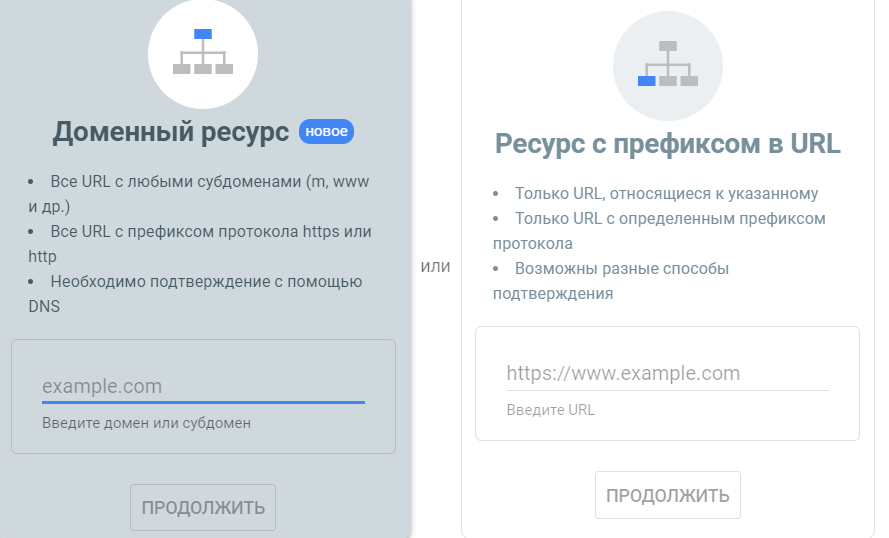889x538 pixels.
Task: Click bullet "Только URL с определенным префиксом"
Action: (x=659, y=231)
